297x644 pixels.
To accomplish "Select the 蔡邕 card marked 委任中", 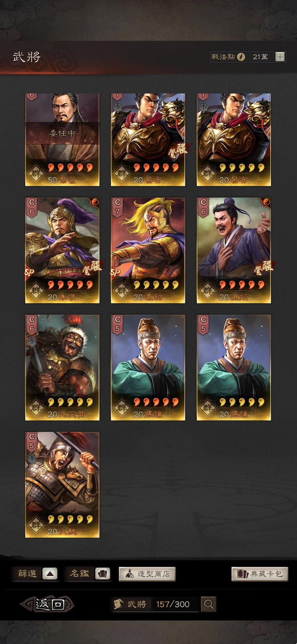I will click(x=62, y=139).
